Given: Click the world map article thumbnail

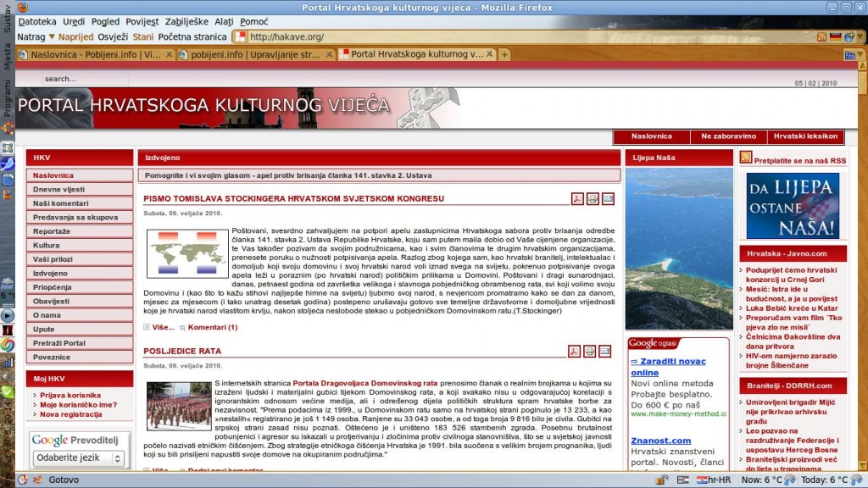Looking at the screenshot, I should point(187,253).
